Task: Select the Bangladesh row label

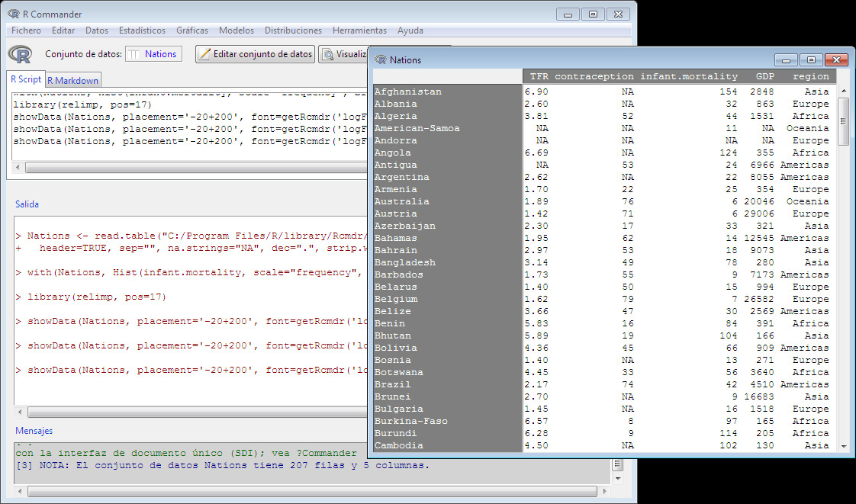Action: [x=404, y=262]
